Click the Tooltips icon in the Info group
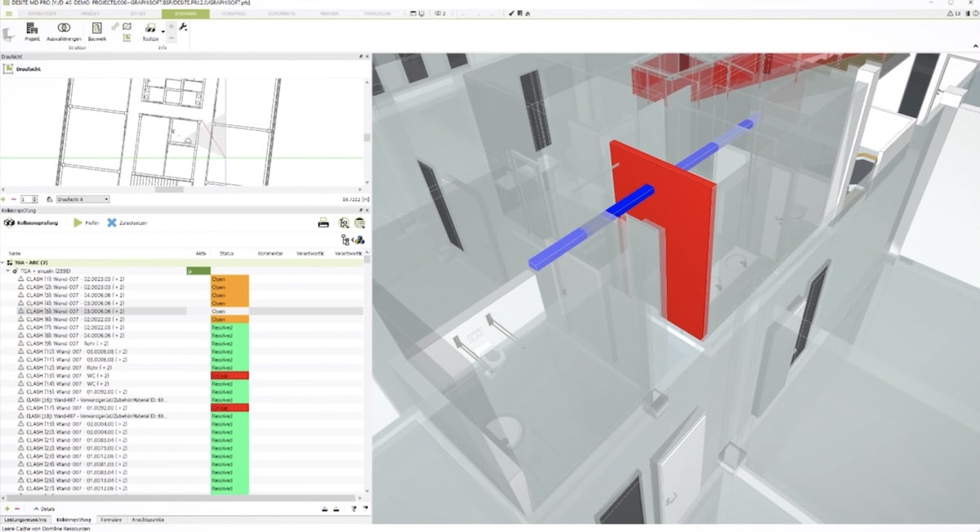Viewport: 980px width, 532px height. 150,28
